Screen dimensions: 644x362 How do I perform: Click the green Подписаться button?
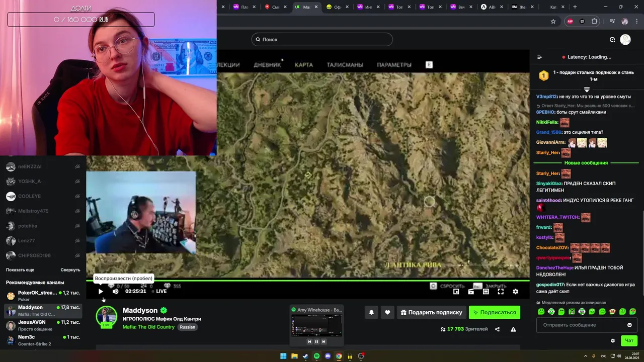coord(495,312)
